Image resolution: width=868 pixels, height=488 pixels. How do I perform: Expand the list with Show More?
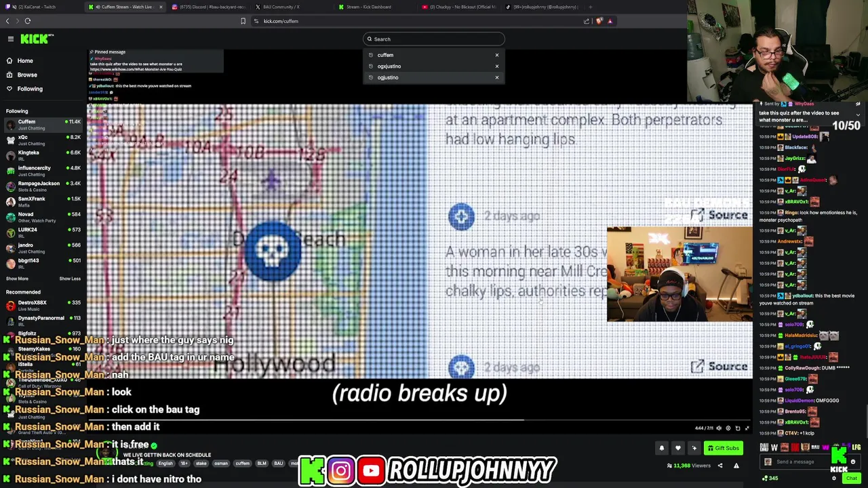coord(17,279)
